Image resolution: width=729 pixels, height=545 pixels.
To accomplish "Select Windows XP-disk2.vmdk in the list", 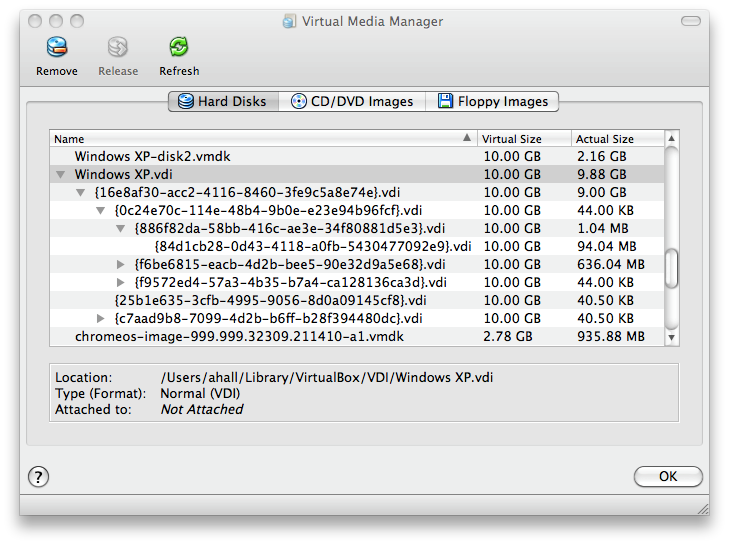I will click(x=153, y=157).
